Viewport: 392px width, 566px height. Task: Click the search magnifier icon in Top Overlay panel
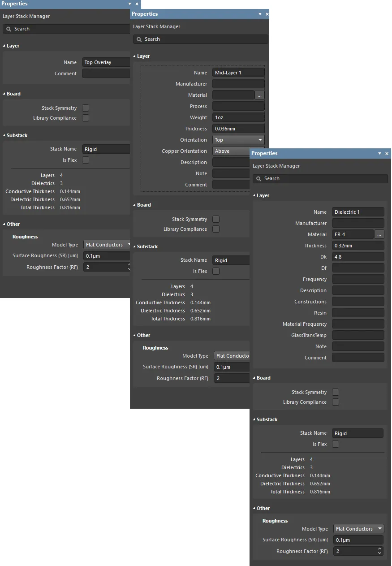tap(9, 29)
